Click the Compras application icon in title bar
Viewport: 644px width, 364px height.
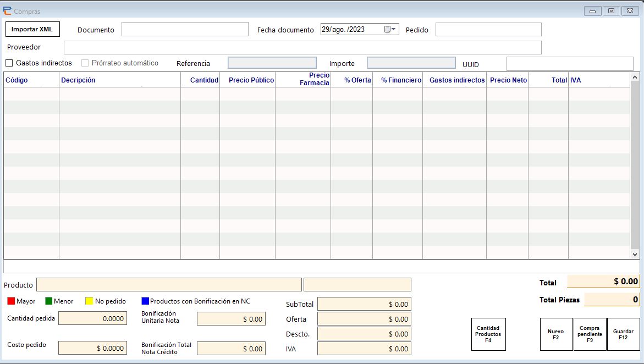[8, 10]
